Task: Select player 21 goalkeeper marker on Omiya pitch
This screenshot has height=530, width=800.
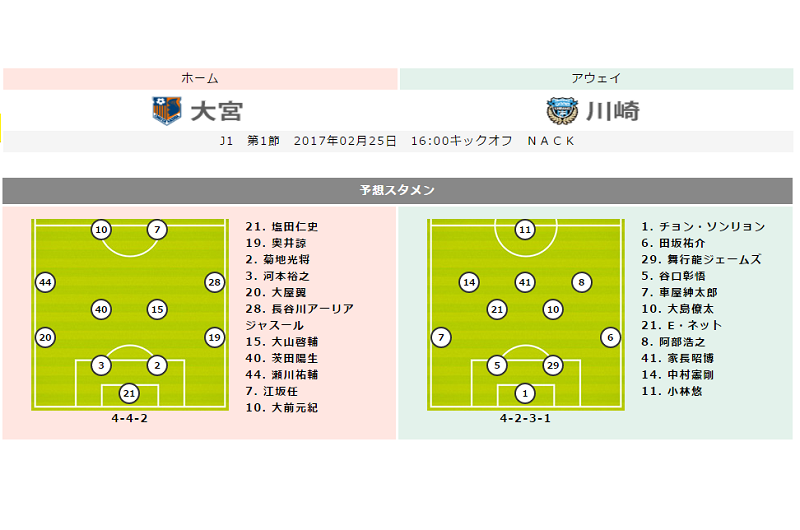Action: [129, 393]
